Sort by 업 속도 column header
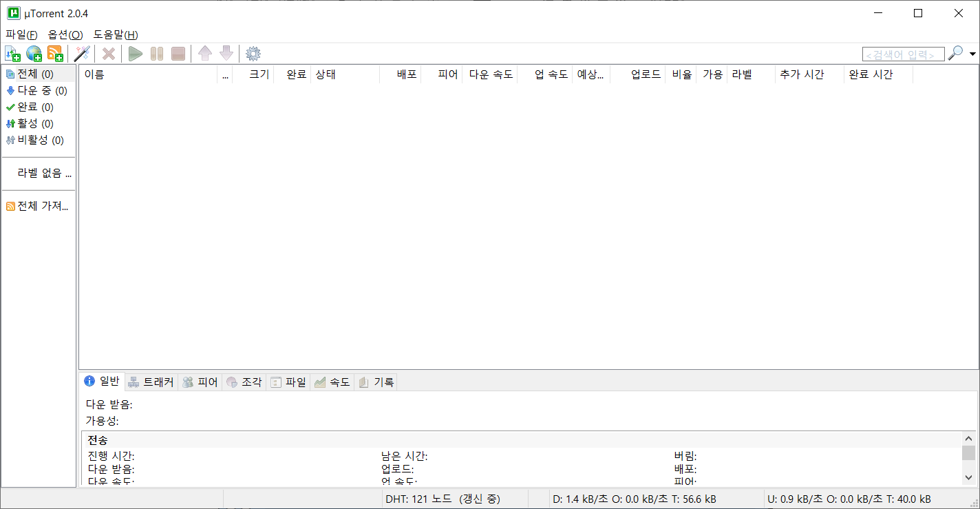980x509 pixels. (545, 74)
